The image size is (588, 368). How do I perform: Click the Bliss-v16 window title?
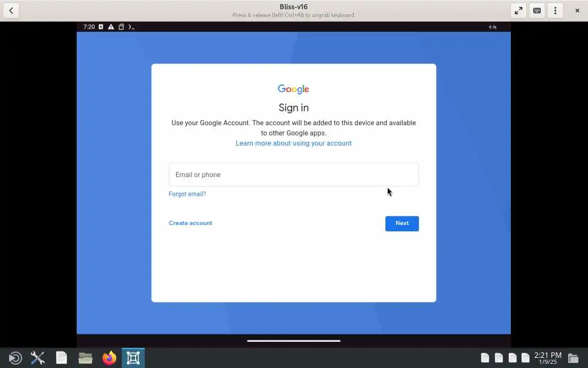click(294, 7)
